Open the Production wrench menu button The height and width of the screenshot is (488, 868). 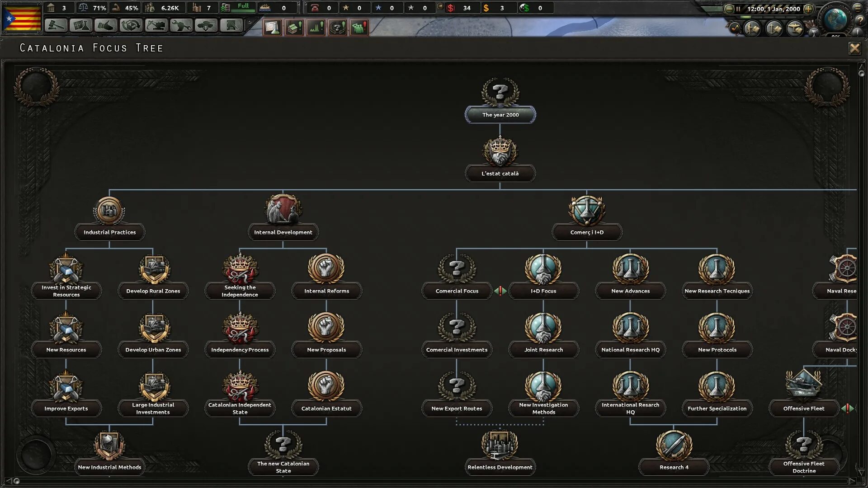point(181,26)
